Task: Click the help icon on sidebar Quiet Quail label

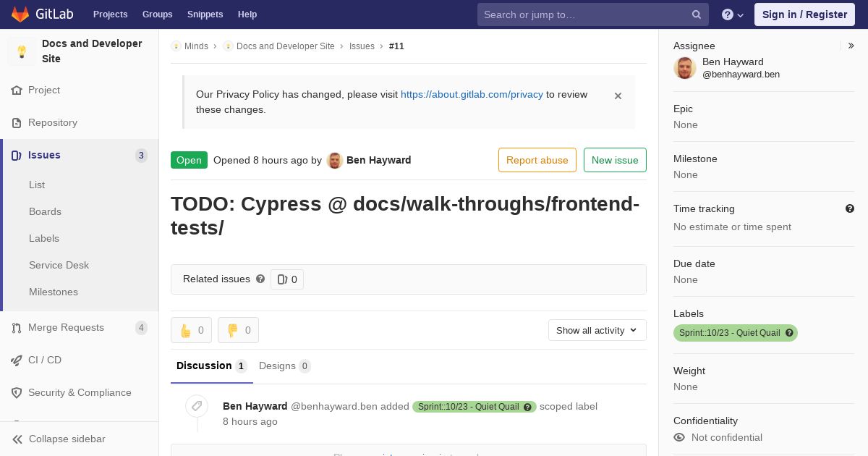Action: [790, 333]
